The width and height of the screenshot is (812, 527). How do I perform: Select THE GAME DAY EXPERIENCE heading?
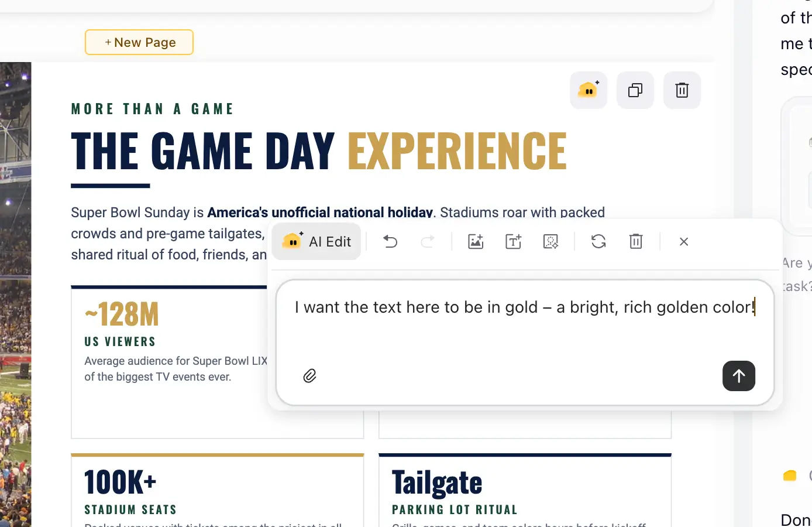coord(319,150)
